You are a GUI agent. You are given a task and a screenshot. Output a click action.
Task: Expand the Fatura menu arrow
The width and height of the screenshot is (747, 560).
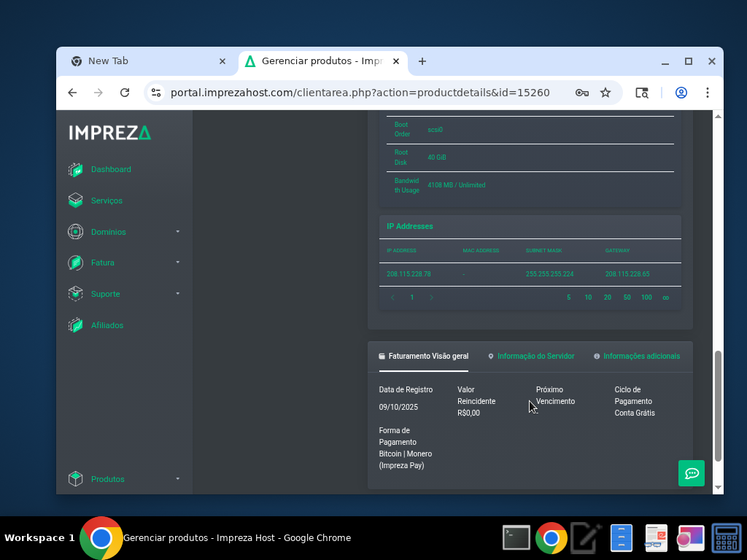click(x=178, y=262)
